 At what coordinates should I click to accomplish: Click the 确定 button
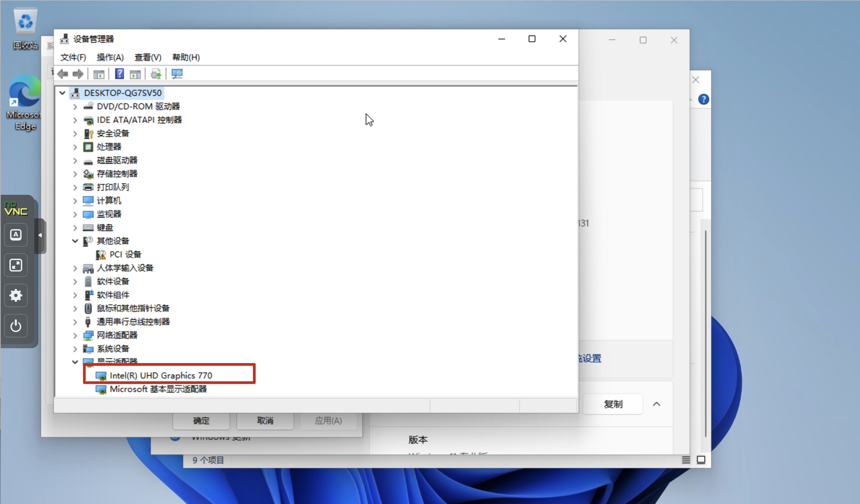(201, 421)
